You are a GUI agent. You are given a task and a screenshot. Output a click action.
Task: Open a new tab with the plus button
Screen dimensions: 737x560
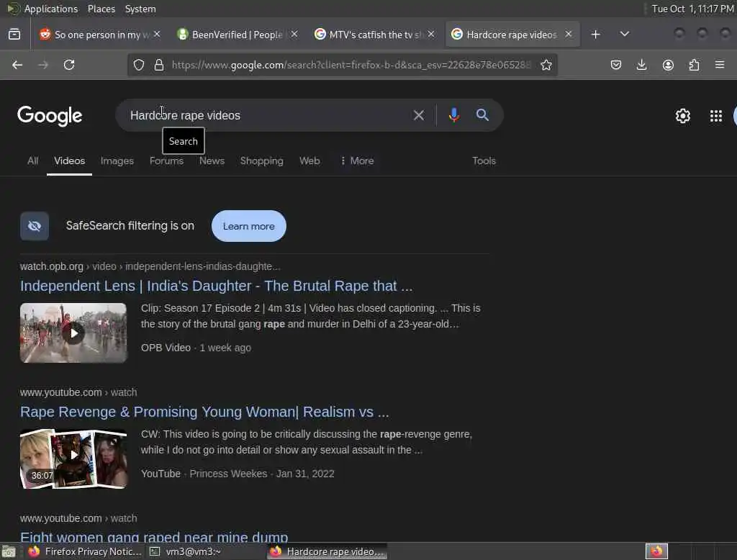[595, 35]
